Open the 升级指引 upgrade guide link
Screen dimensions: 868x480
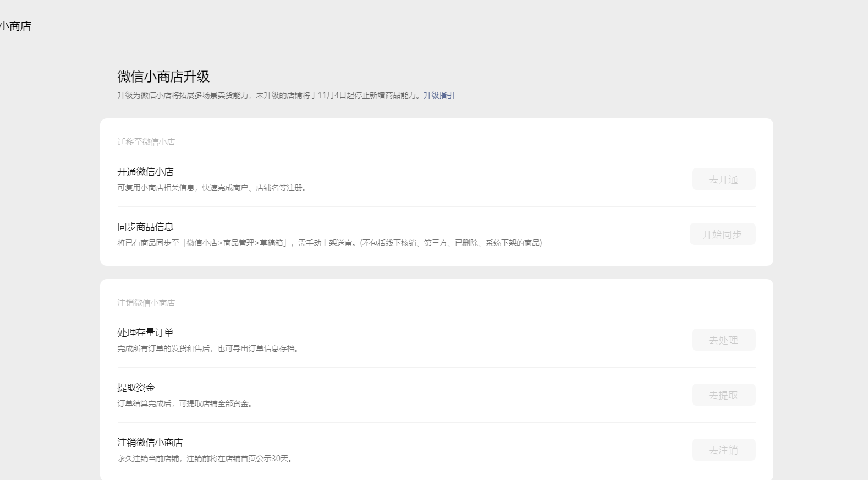point(439,95)
